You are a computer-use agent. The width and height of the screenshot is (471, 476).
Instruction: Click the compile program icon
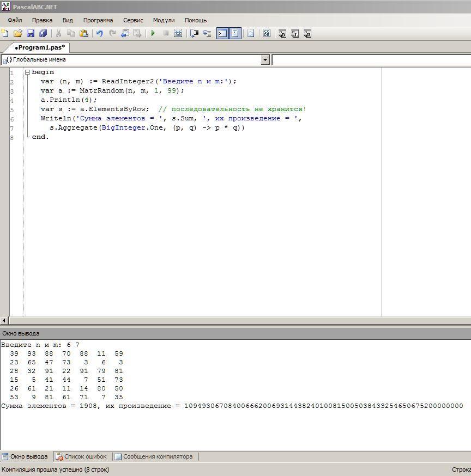coord(178,33)
